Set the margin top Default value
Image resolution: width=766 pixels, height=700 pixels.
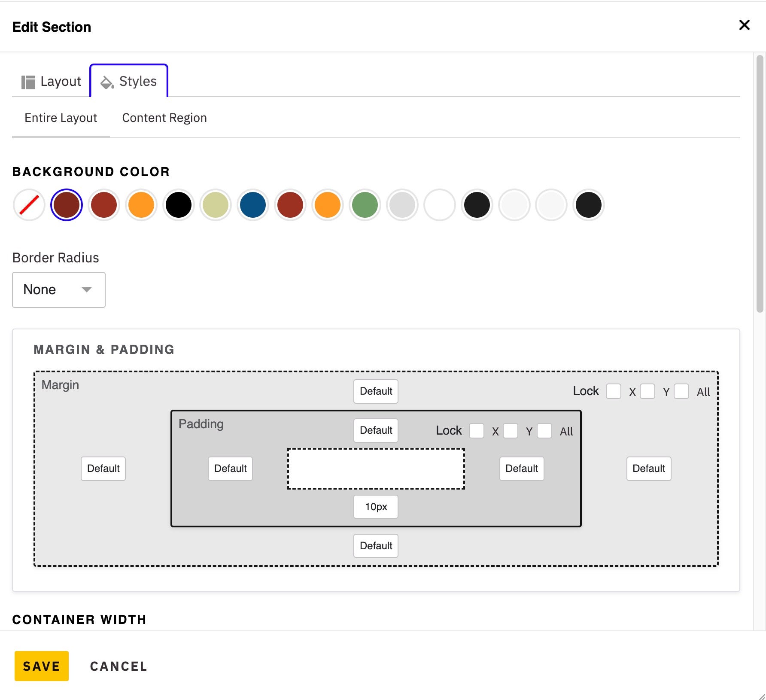click(x=376, y=391)
